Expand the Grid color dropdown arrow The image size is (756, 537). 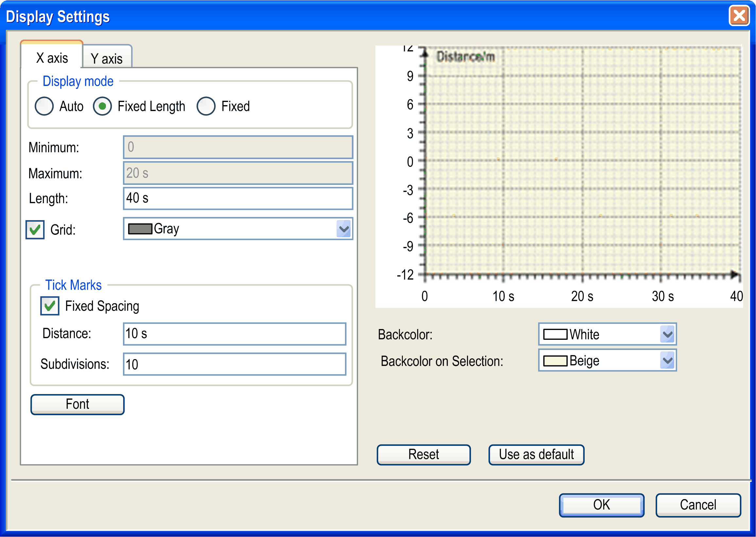coord(343,229)
